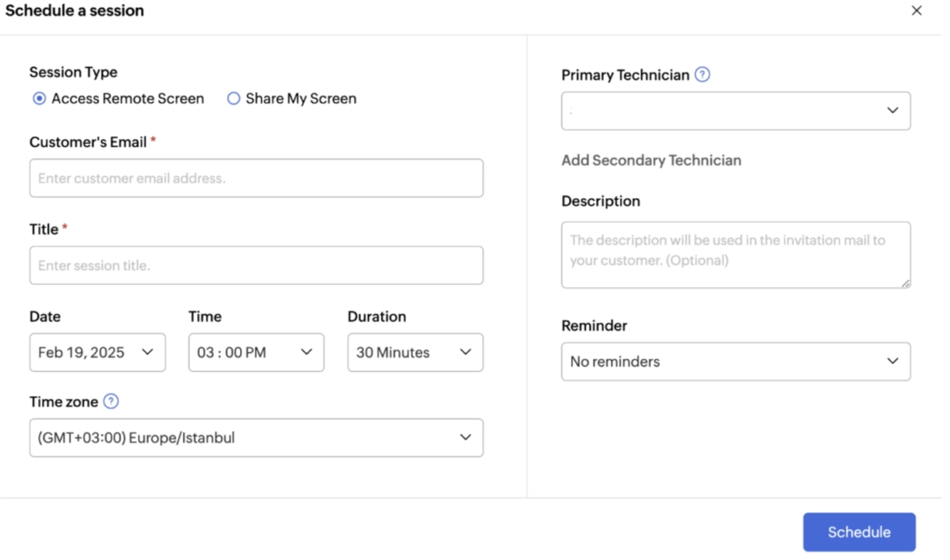The height and width of the screenshot is (560, 950).
Task: Open the Time zone selector for Europe/Istanbul
Action: click(x=256, y=437)
